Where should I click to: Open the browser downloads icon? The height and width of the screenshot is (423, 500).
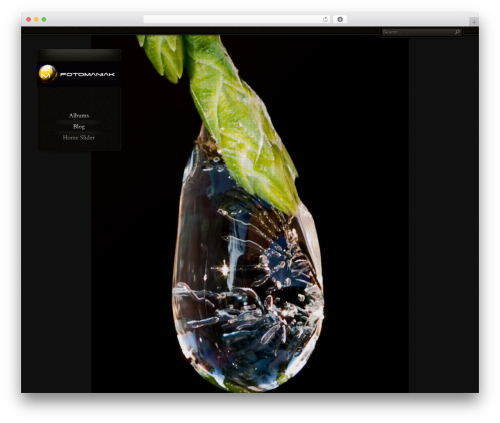pos(340,19)
